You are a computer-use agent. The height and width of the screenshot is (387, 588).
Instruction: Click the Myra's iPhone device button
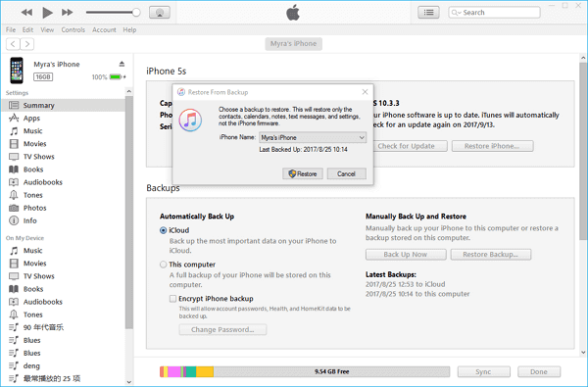[294, 43]
